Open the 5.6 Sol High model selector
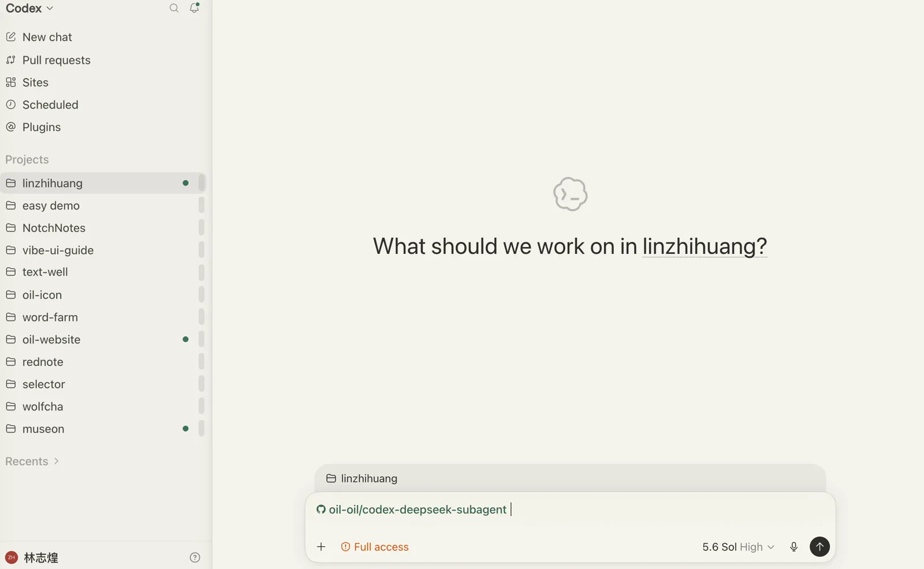 coord(738,546)
